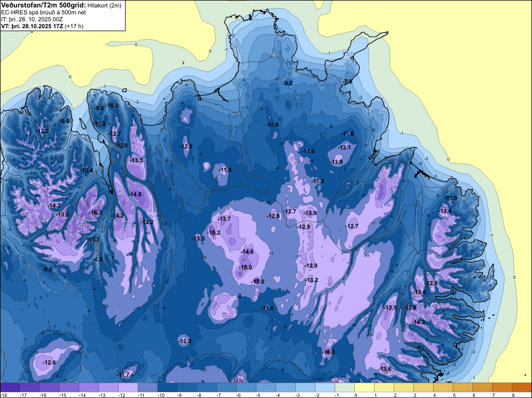
Task: Click legend swatch between -18 and -17
Action: tap(10, 387)
